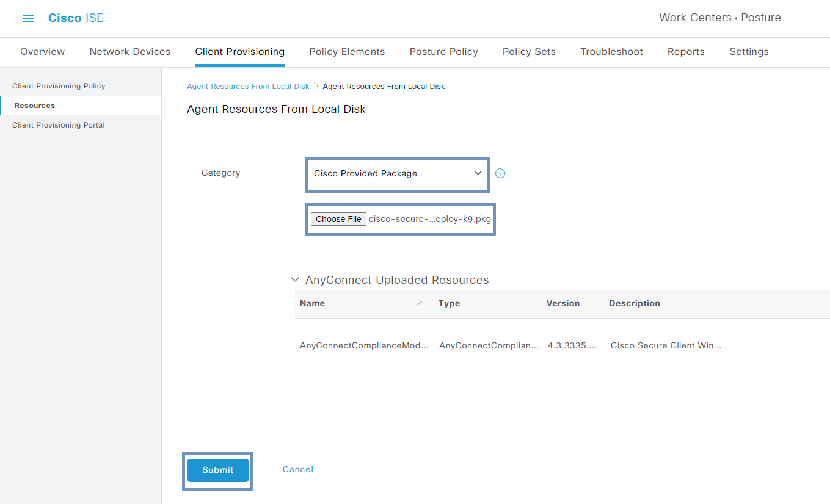Click the Name column header
The height and width of the screenshot is (504, 830).
coord(312,303)
